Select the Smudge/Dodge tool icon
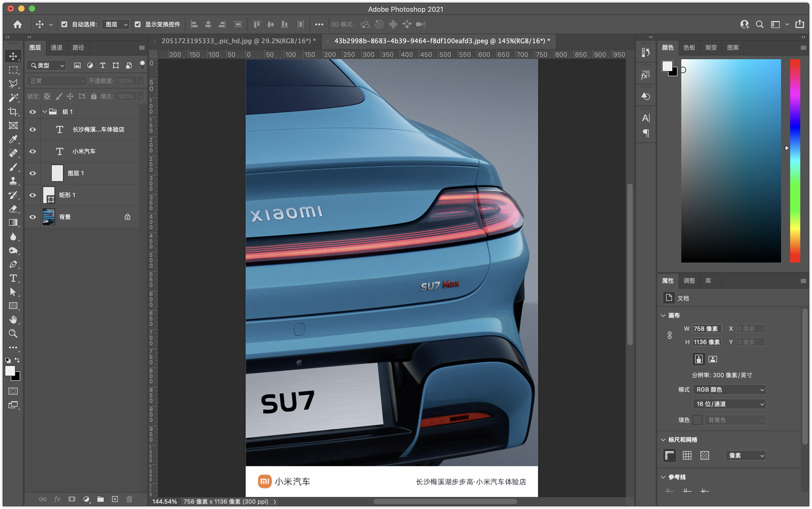Image resolution: width=812 pixels, height=509 pixels. (x=13, y=250)
